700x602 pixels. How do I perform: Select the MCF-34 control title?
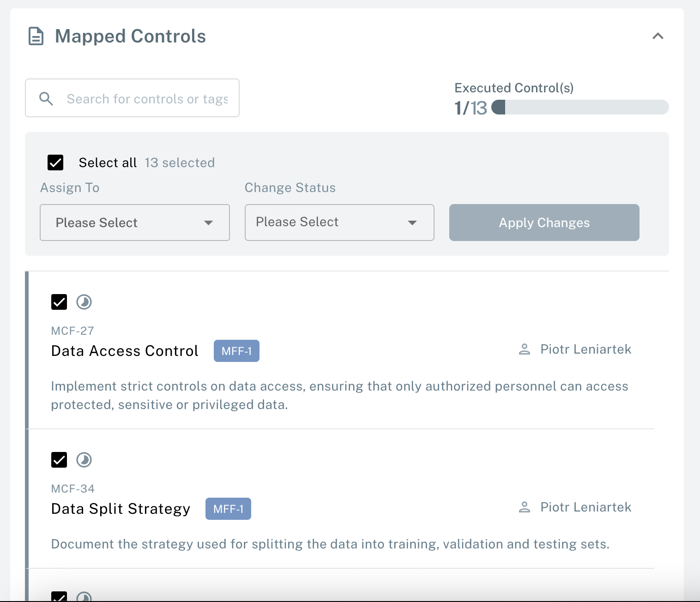121,508
